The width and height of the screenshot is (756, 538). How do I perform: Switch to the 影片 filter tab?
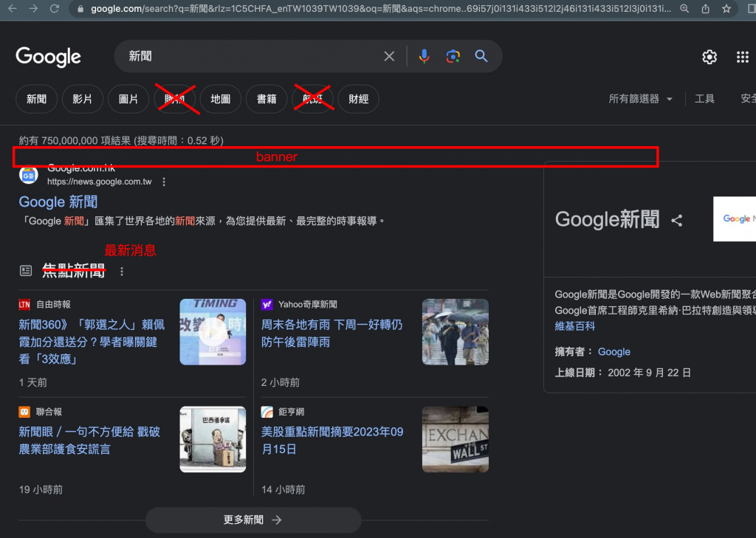pos(83,99)
